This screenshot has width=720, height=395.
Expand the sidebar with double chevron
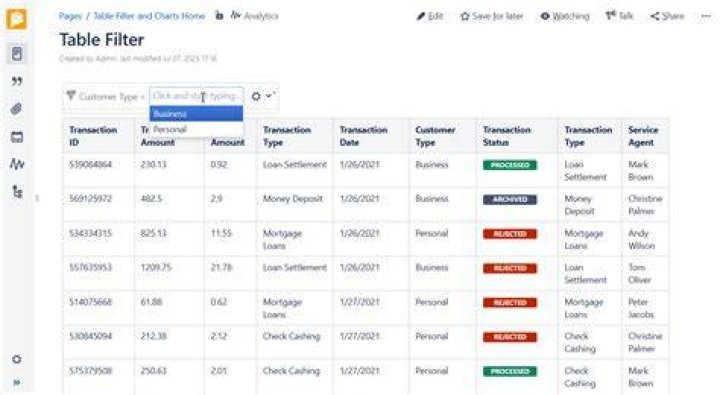tap(17, 382)
